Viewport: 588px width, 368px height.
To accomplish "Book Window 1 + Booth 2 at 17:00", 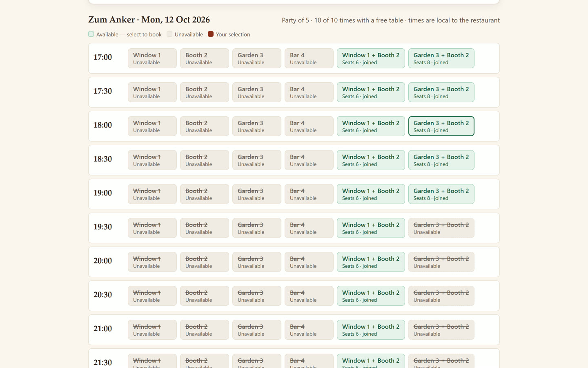I will tap(371, 58).
